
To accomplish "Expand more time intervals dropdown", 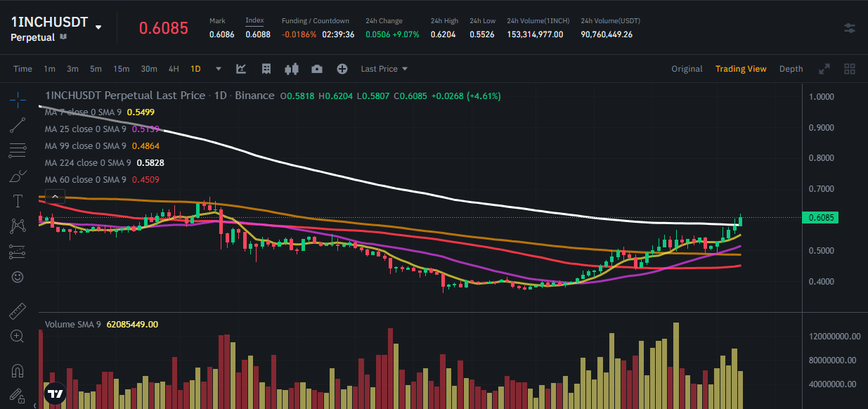I will pyautogui.click(x=219, y=69).
